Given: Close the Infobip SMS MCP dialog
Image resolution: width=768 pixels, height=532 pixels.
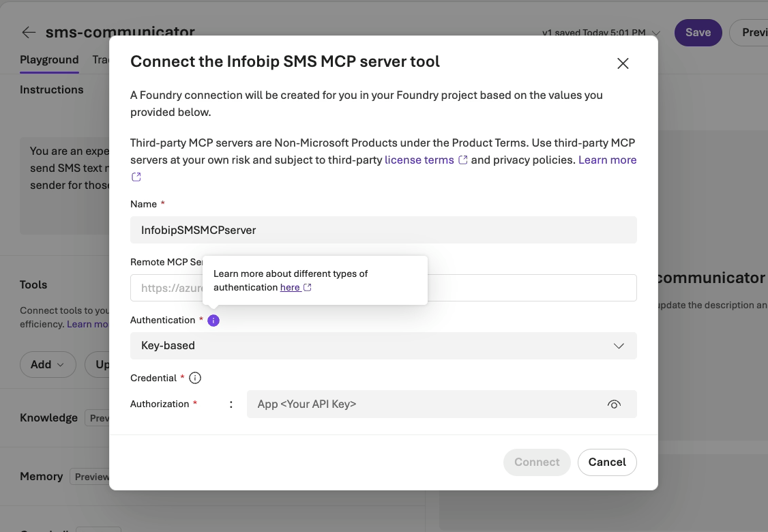Looking at the screenshot, I should coord(623,63).
